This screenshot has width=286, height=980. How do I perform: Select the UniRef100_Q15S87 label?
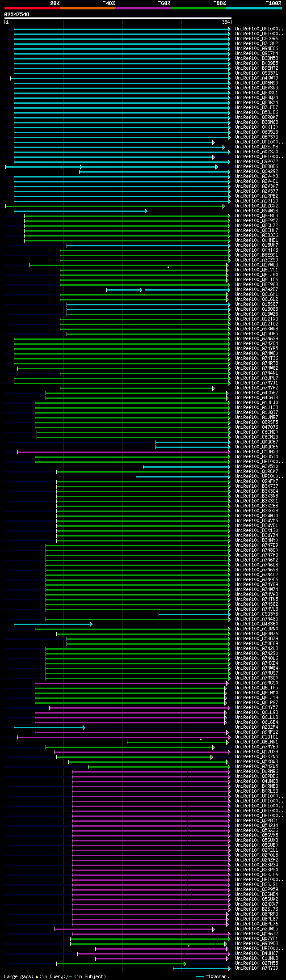pos(257,304)
